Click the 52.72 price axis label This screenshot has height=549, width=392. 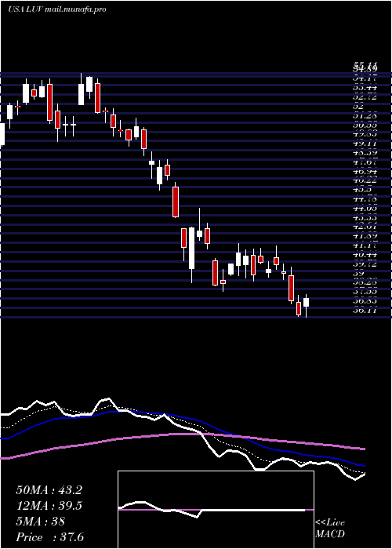tap(365, 96)
